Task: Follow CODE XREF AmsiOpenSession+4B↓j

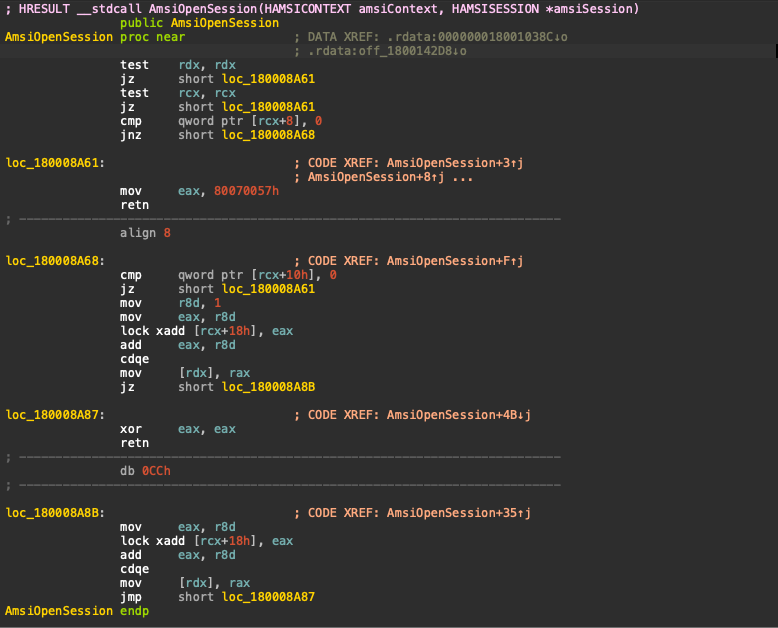Action: 459,415
